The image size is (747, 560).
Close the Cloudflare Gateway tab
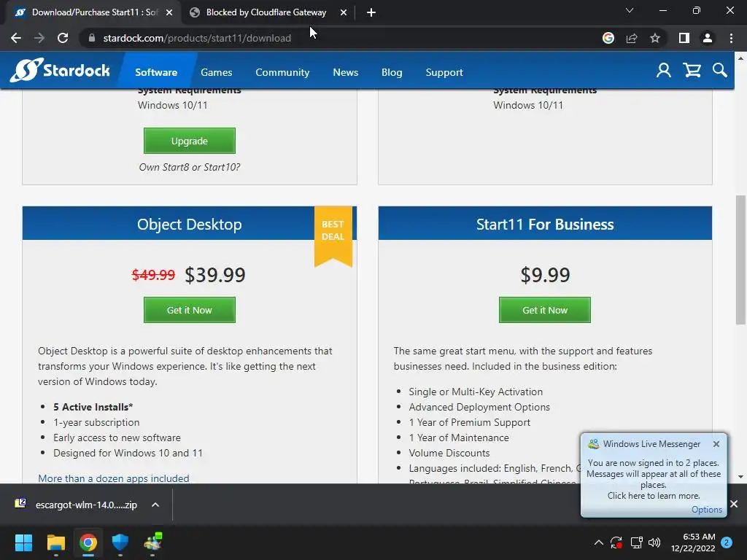pos(344,12)
